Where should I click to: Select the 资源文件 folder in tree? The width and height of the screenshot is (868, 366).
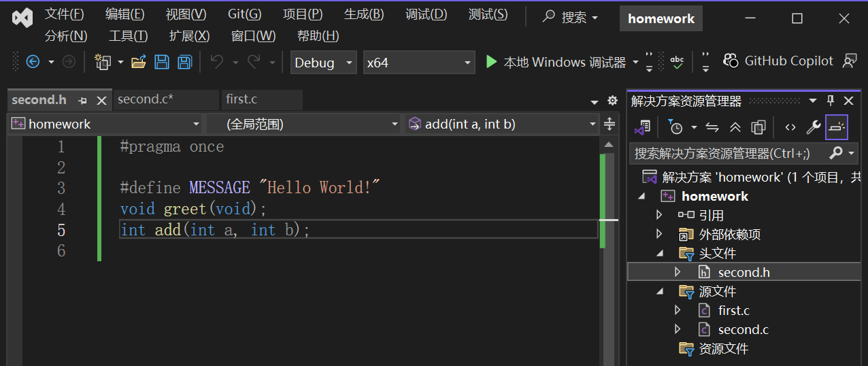[x=723, y=348]
